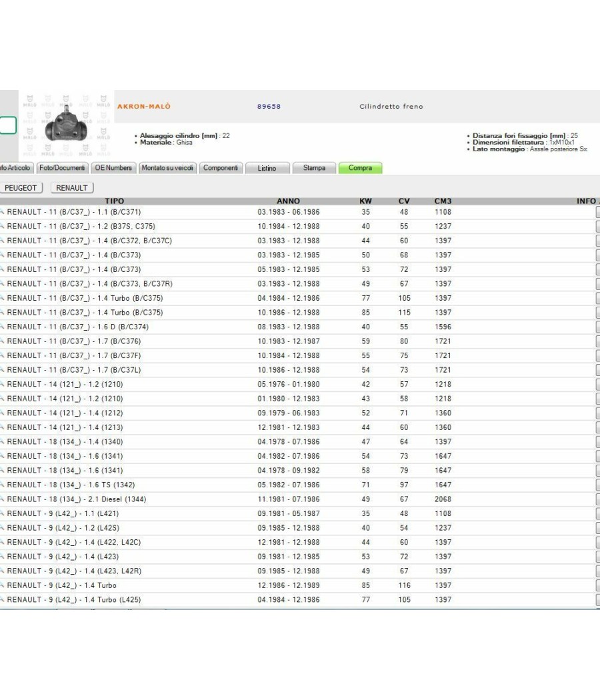The height and width of the screenshot is (700, 600).
Task: Select row Renault 14 1.4 (1213)
Action: click(x=299, y=427)
